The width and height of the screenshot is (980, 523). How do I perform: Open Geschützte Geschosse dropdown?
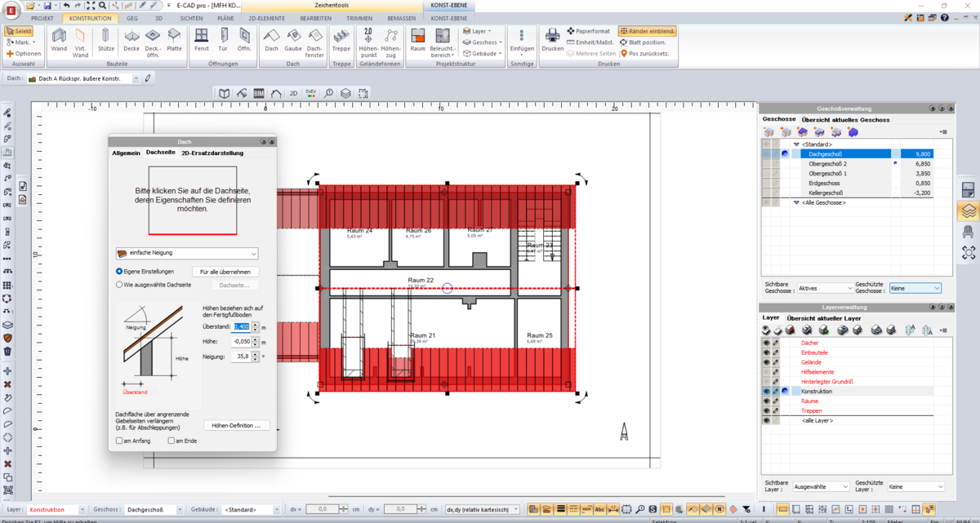915,288
